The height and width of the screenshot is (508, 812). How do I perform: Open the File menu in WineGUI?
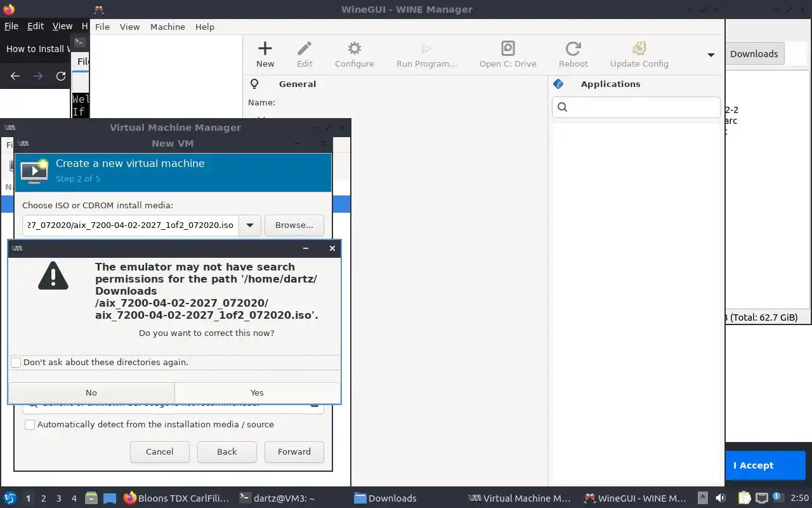click(102, 27)
